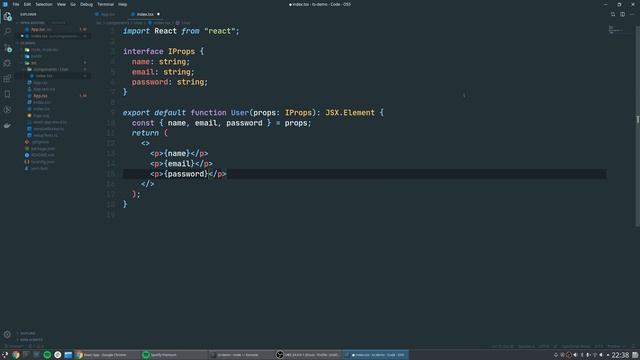Open the Source Control view
The height and width of the screenshot is (360, 640).
point(7,48)
